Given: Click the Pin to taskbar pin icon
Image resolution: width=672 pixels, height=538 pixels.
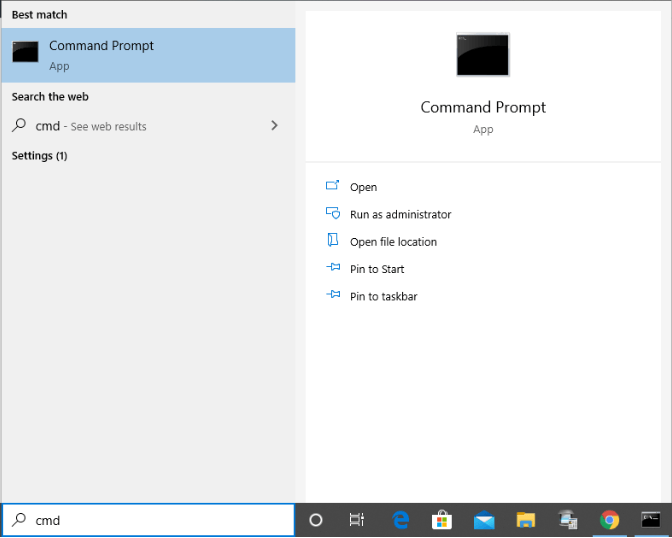Looking at the screenshot, I should pyautogui.click(x=333, y=295).
